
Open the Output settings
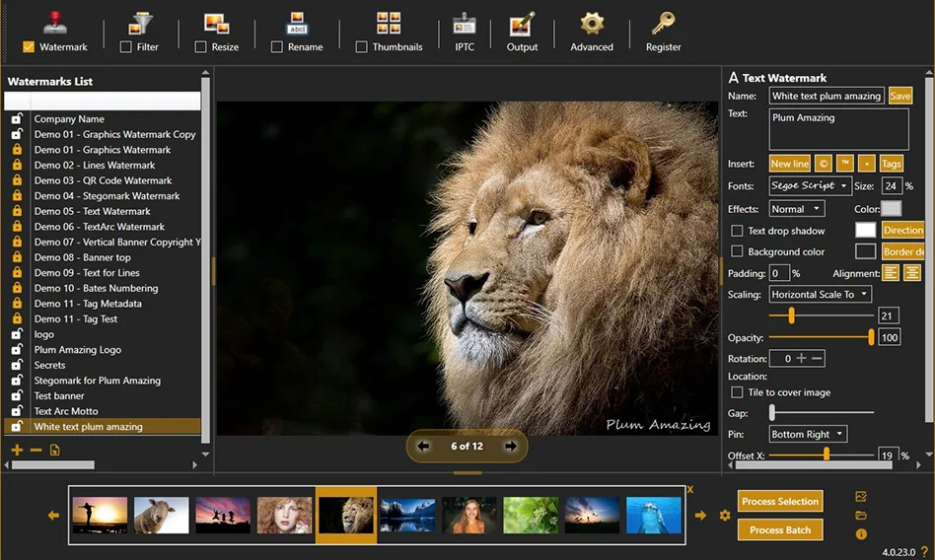[522, 32]
